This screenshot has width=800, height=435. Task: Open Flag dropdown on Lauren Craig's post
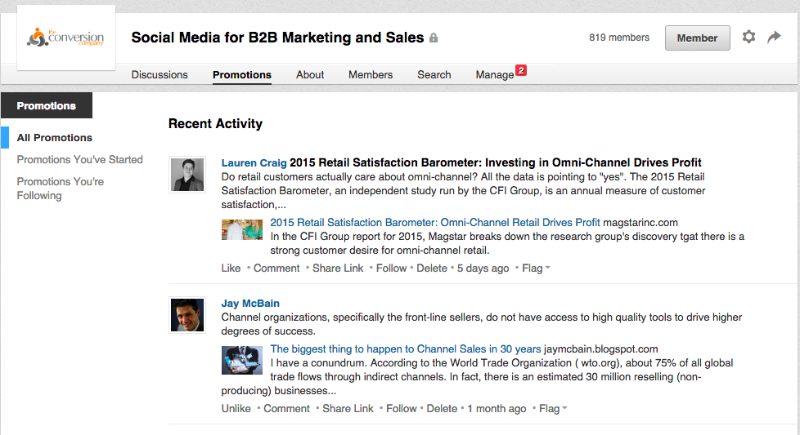(536, 268)
